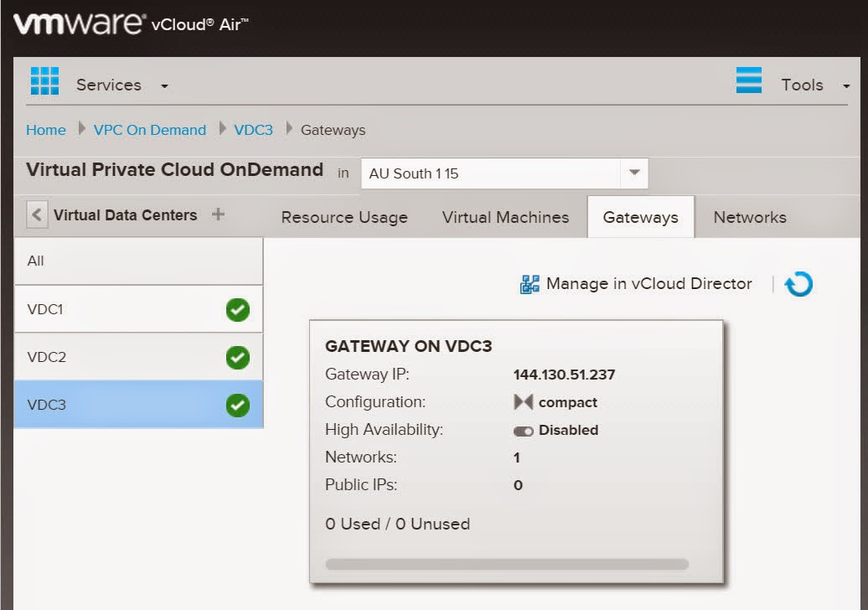This screenshot has width=868, height=610.
Task: Add a new Virtual Data Center with the plus
Action: pyautogui.click(x=216, y=215)
